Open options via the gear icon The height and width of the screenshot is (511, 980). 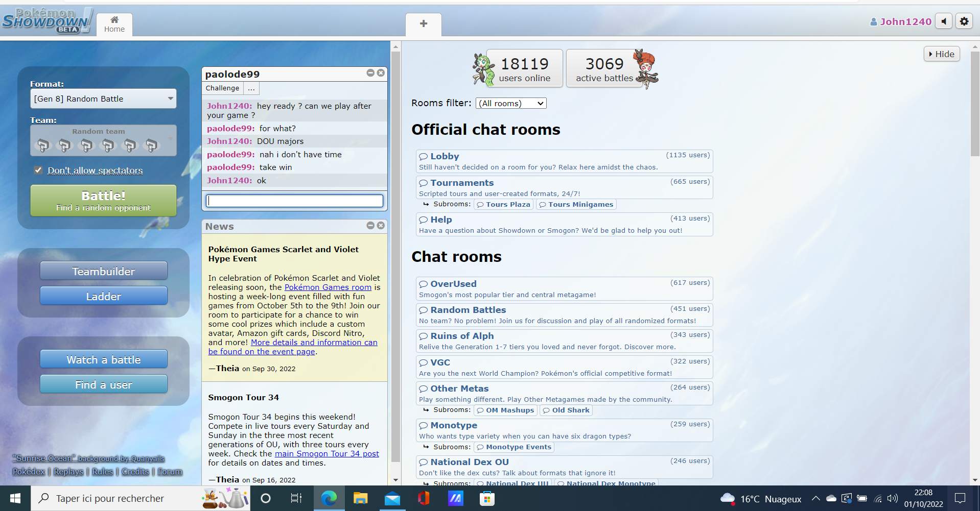click(964, 21)
